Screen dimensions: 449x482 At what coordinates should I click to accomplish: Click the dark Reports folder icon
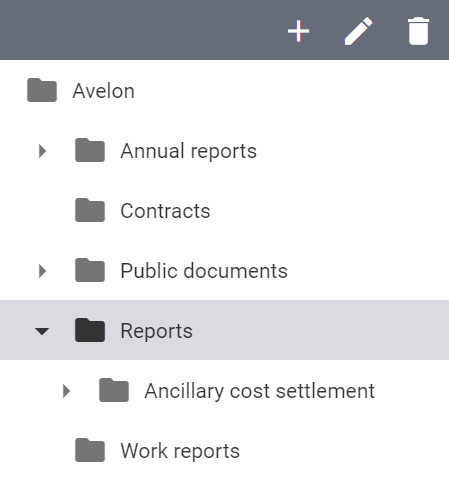90,330
